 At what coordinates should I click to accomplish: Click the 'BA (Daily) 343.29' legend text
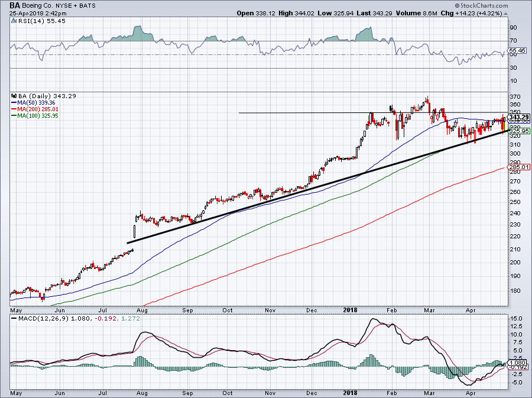pos(47,96)
